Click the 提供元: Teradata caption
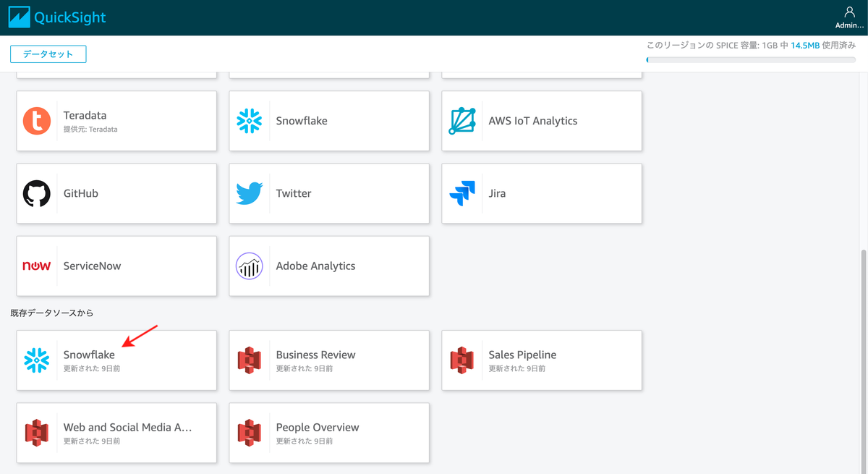The width and height of the screenshot is (868, 474). pyautogui.click(x=90, y=130)
